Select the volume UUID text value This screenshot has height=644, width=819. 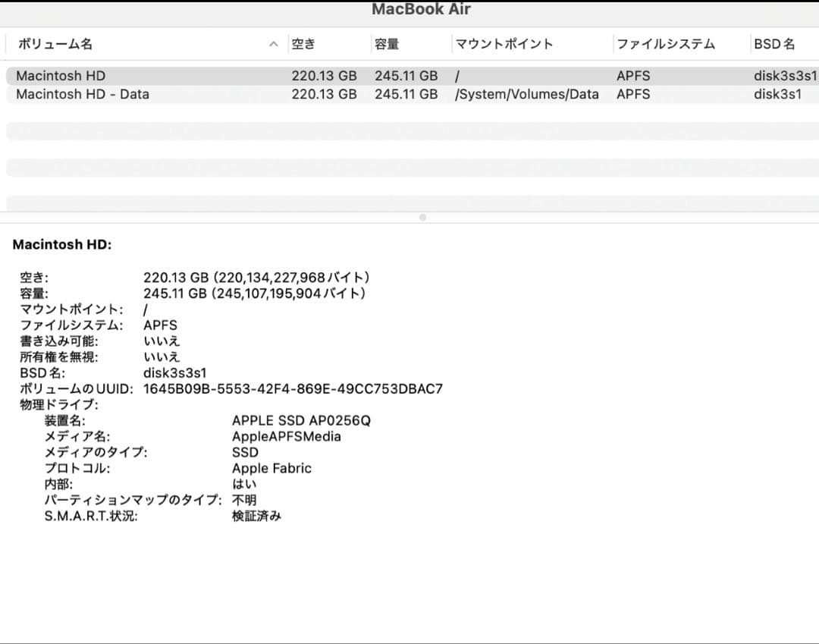(x=293, y=388)
